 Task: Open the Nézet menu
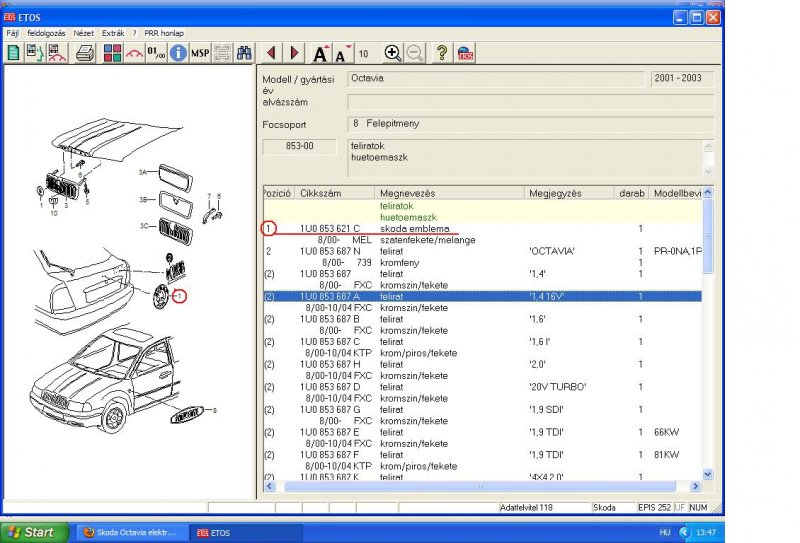[x=83, y=33]
